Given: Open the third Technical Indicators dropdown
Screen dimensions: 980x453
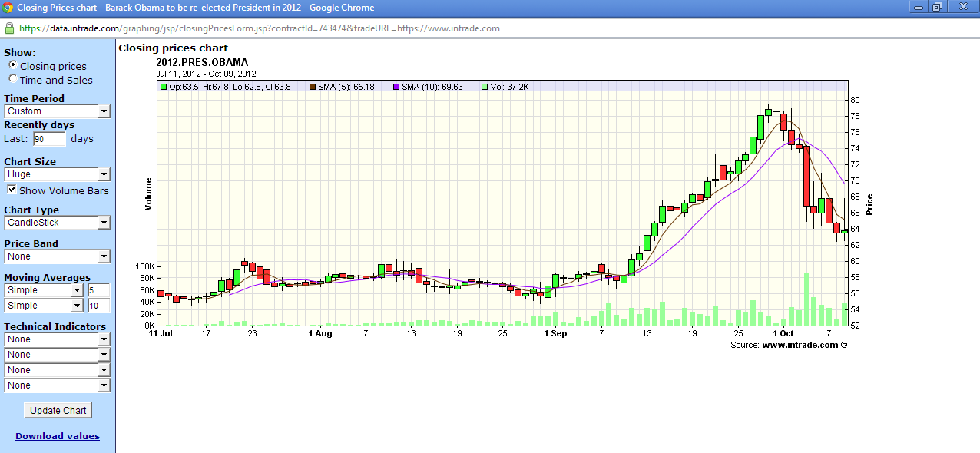Looking at the screenshot, I should click(58, 370).
